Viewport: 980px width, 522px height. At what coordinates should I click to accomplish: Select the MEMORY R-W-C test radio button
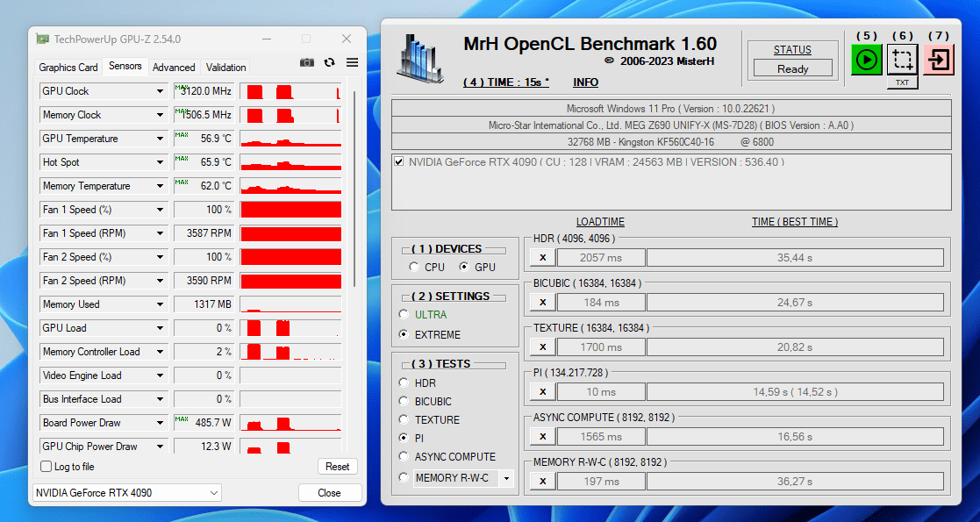tap(404, 477)
